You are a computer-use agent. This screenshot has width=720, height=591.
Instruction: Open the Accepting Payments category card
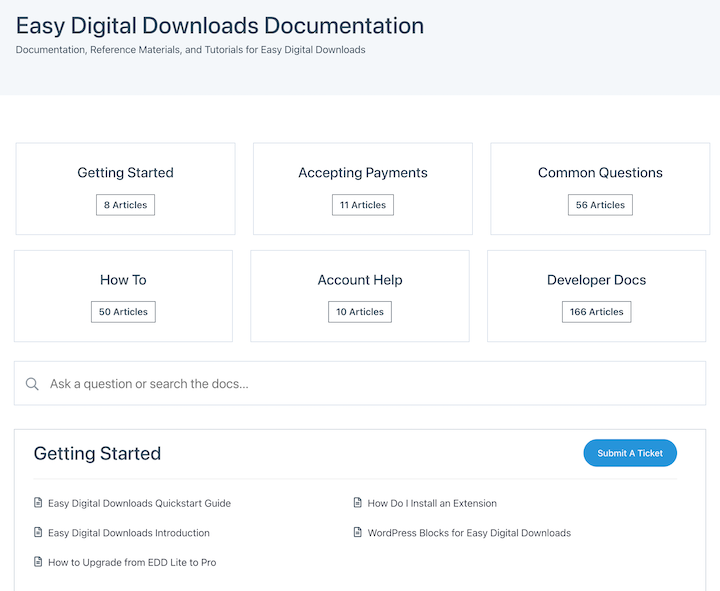[363, 189]
